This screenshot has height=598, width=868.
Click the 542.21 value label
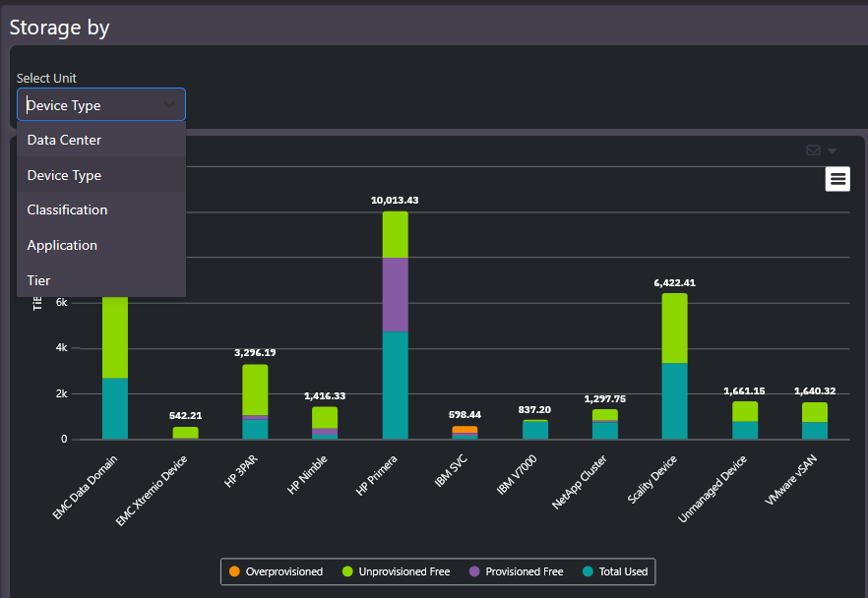pyautogui.click(x=185, y=415)
